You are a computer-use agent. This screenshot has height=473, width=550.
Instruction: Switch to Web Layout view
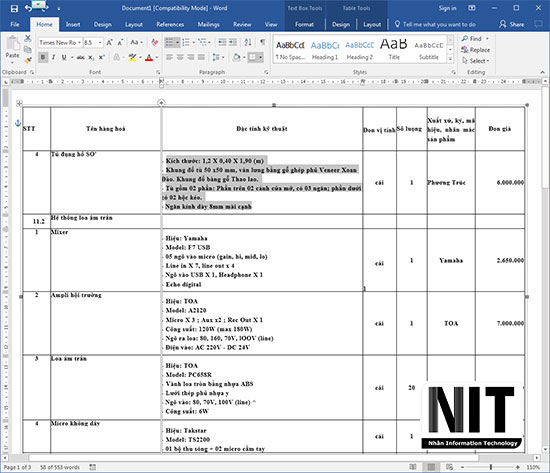tap(449, 467)
